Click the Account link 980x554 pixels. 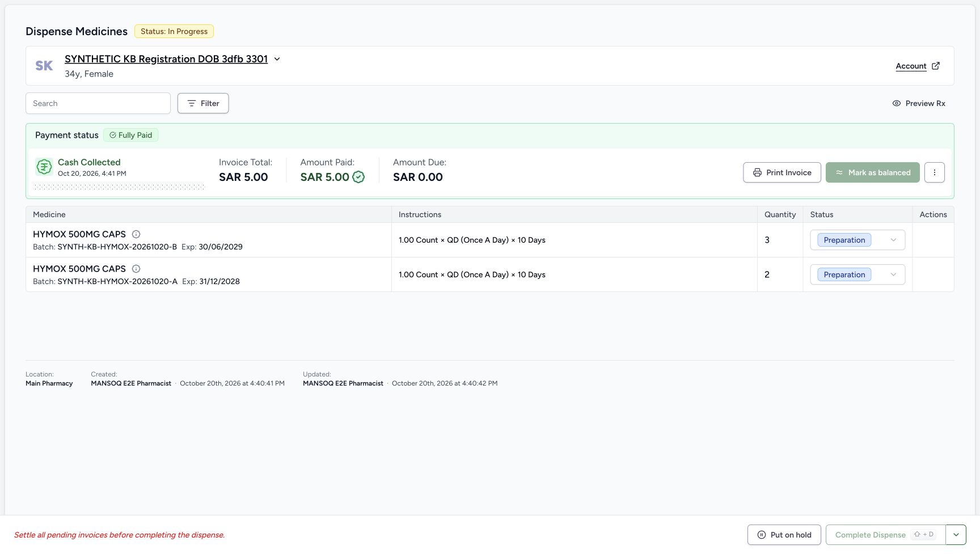[911, 66]
